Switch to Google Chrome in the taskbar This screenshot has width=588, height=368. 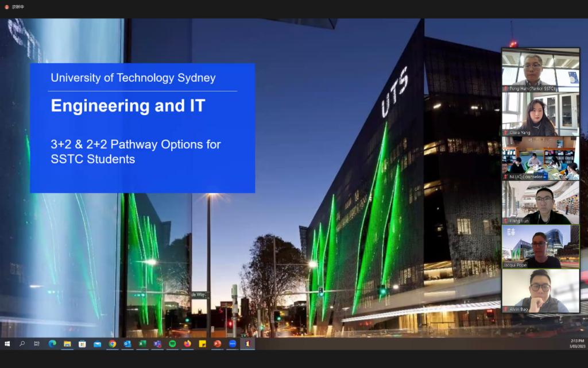point(113,344)
